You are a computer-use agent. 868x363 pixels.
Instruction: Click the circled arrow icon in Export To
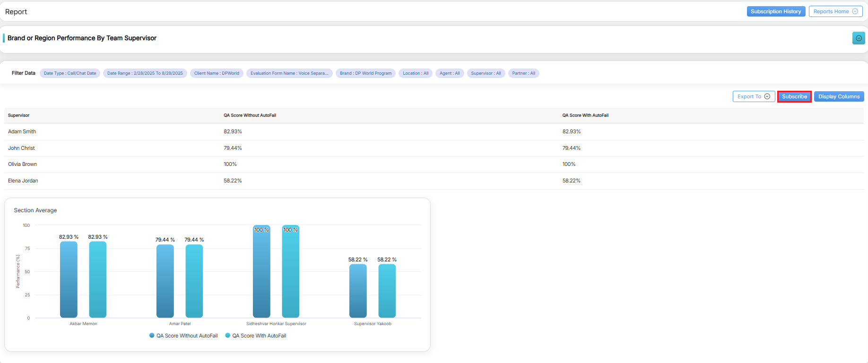coord(767,96)
